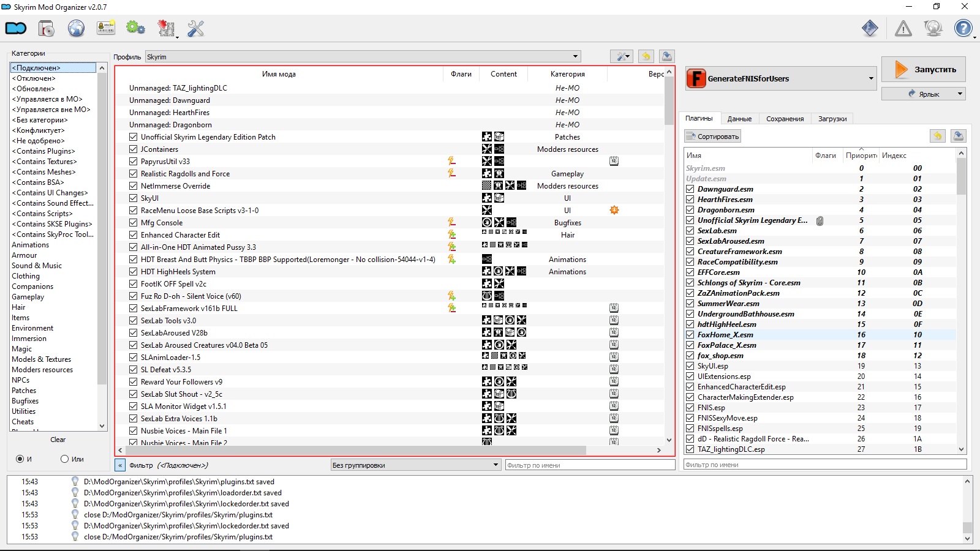Sort plugins by Приоритет column header
980x551 pixels.
861,155
